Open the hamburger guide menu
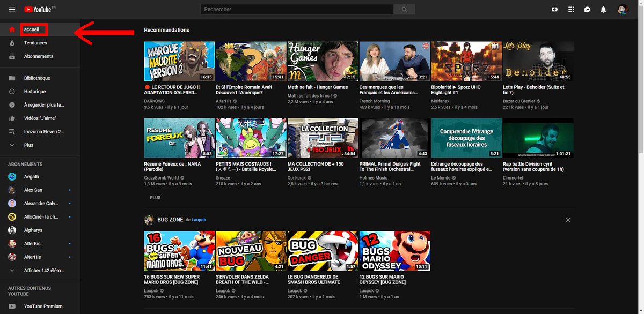The height and width of the screenshot is (314, 644). coord(12,9)
